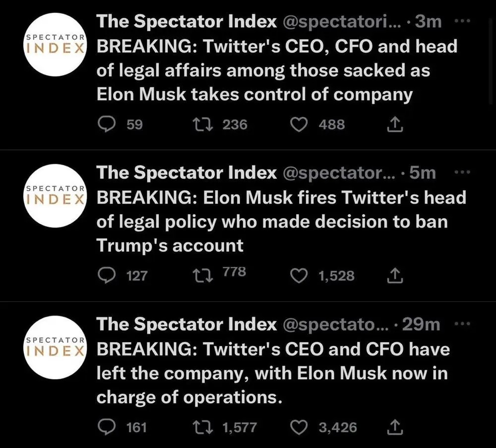The width and height of the screenshot is (496, 448).
Task: Reply to the tweet with 59 comments
Action: coord(105,124)
